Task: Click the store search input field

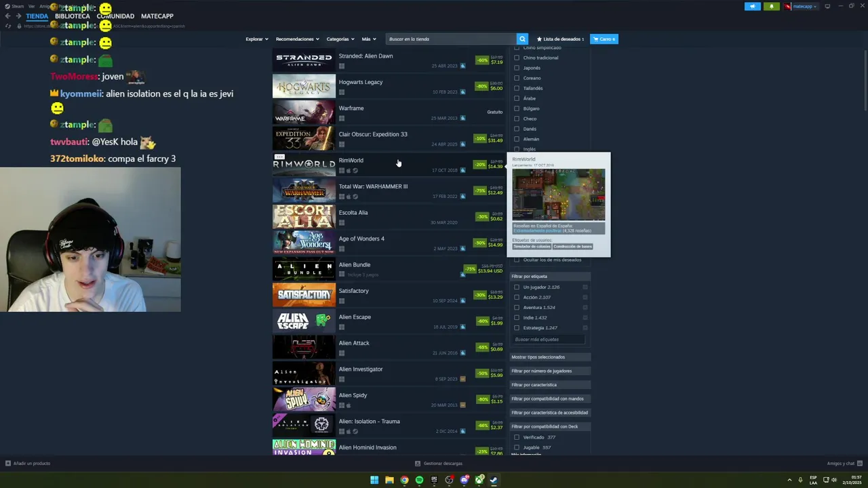Action: [451, 39]
